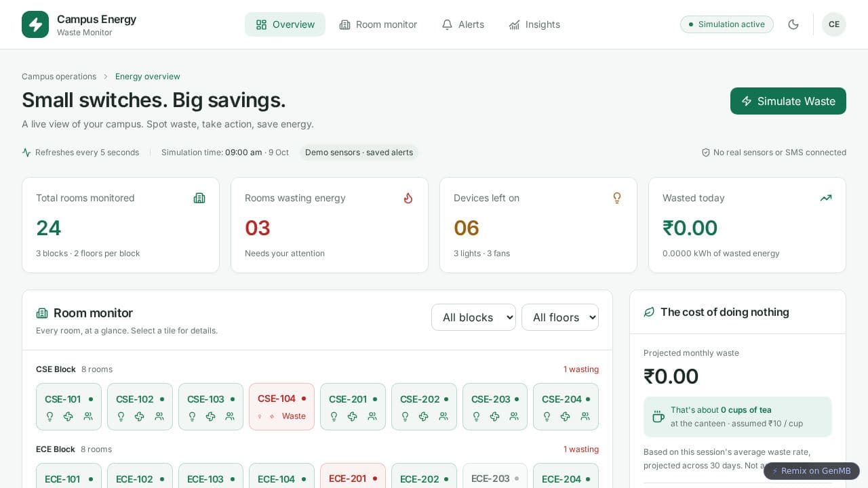Click the occupancy people icon in CSE-103 tile
The height and width of the screenshot is (488, 868).
pyautogui.click(x=230, y=416)
